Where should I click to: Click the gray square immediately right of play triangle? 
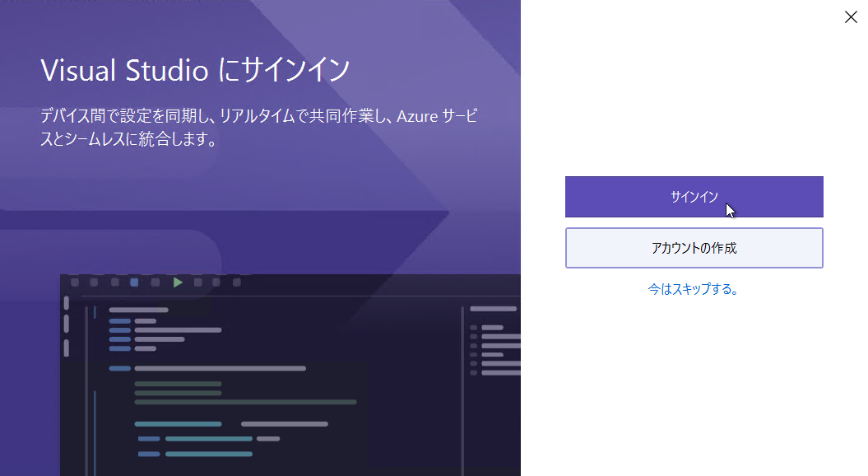pyautogui.click(x=197, y=282)
